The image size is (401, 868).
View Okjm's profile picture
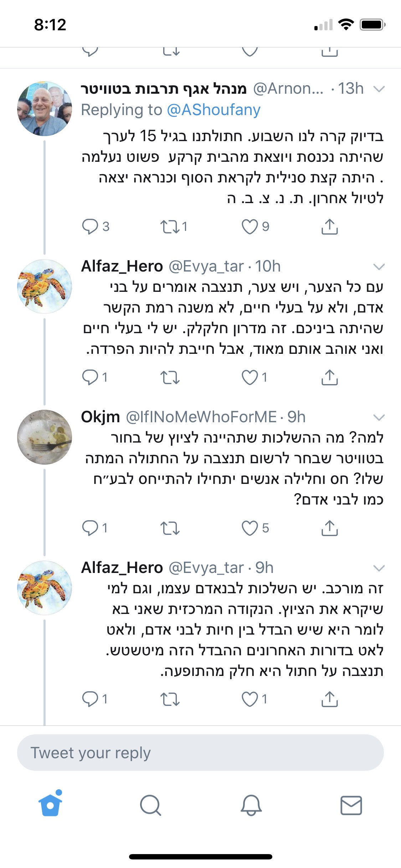point(45,437)
